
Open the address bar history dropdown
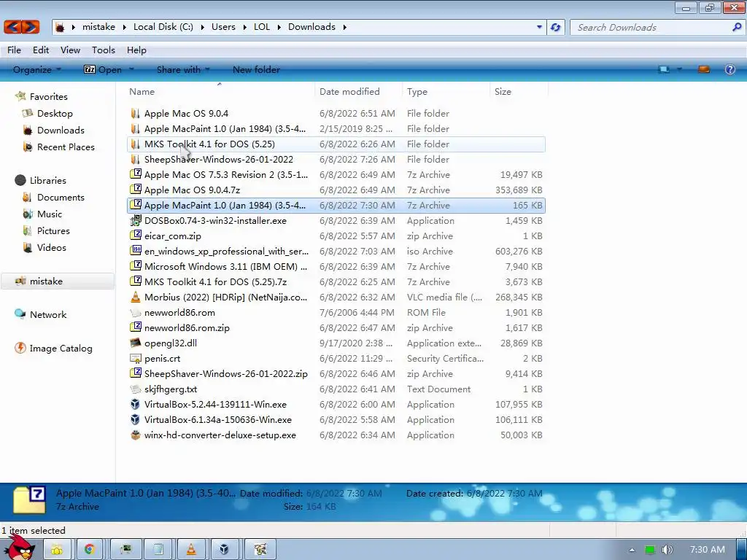click(539, 27)
